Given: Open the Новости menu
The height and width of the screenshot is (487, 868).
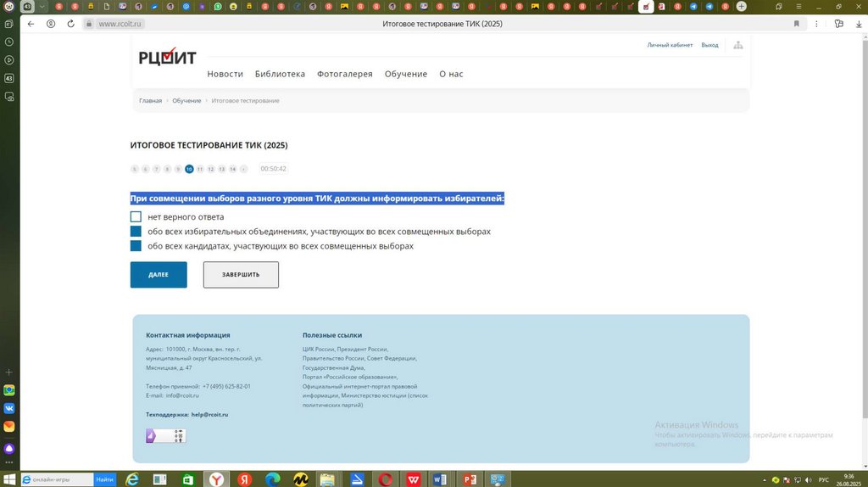Looking at the screenshot, I should [225, 74].
